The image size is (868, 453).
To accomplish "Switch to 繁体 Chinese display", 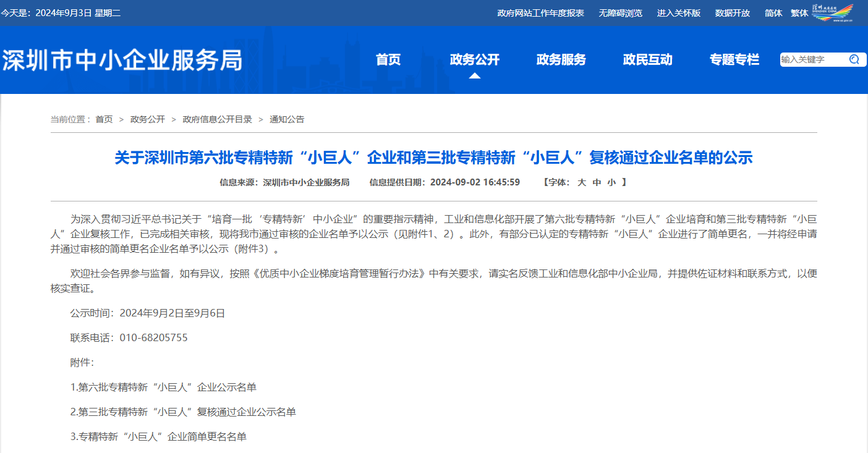I will (799, 13).
